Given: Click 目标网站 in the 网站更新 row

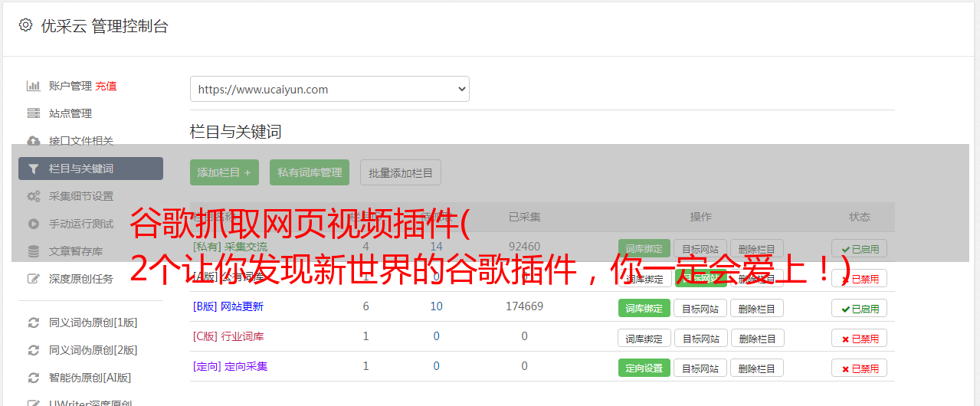Looking at the screenshot, I should tap(700, 309).
